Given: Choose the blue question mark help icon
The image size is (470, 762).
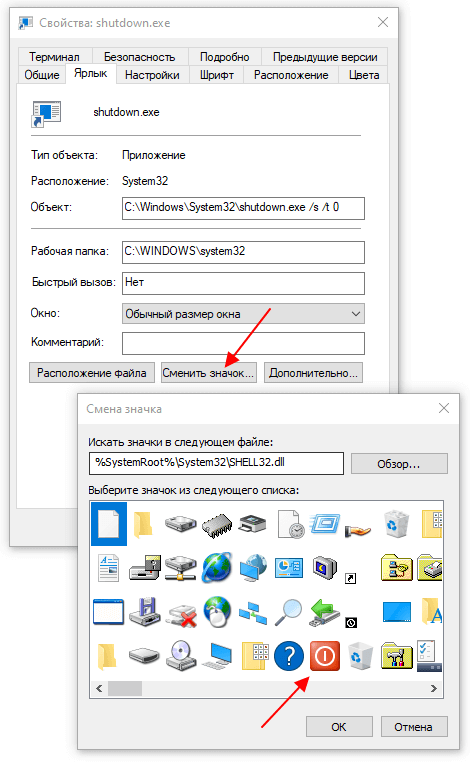Looking at the screenshot, I should click(x=289, y=656).
